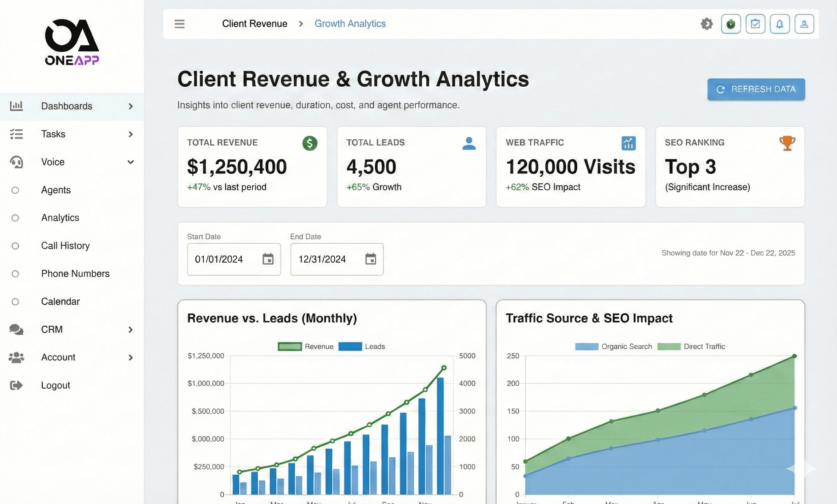Expand the Tasks sidebar menu
Screen dimensions: 837x504
[131, 135]
